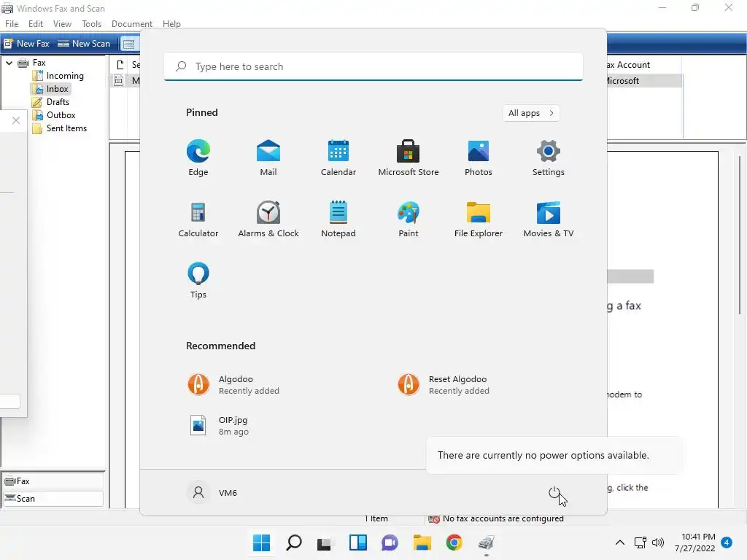This screenshot has width=747, height=560.
Task: Open the clock and date flyout
Action: tap(695, 542)
